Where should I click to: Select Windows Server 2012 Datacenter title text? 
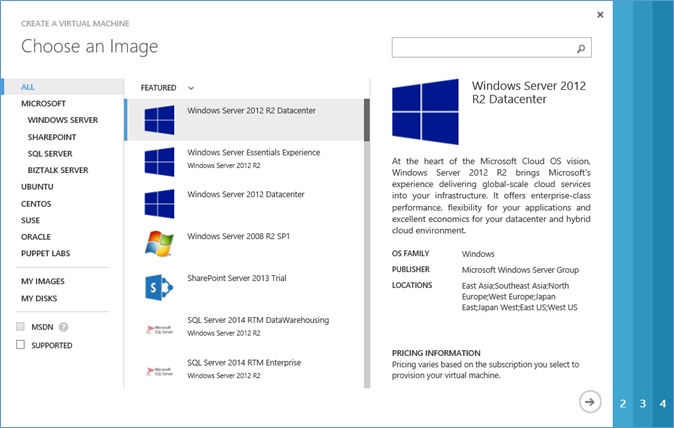(x=246, y=194)
